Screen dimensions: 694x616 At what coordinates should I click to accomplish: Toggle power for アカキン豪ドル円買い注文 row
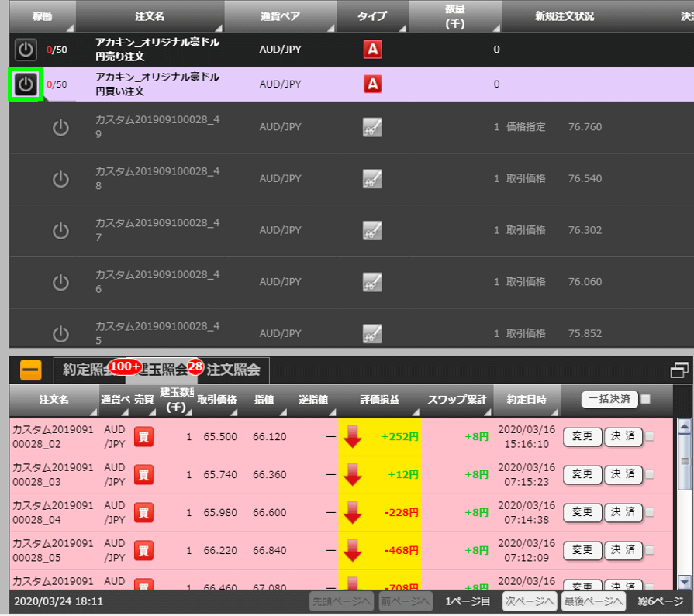point(26,84)
